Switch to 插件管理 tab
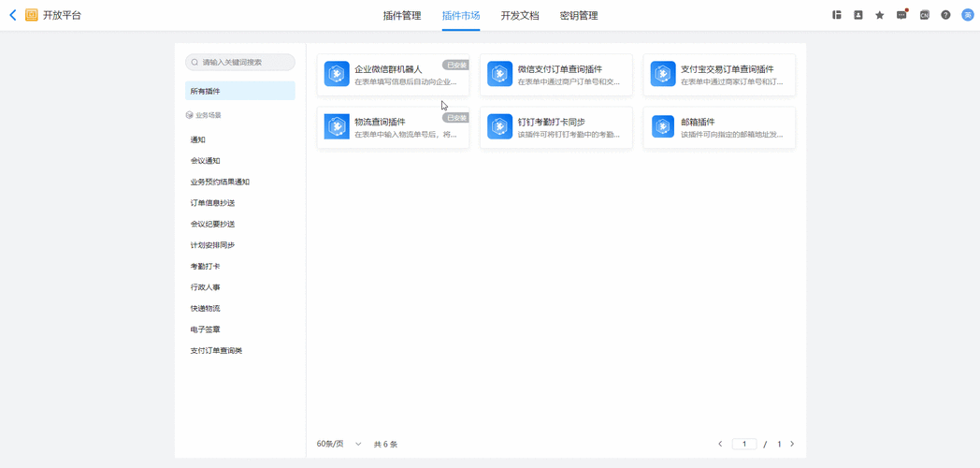 (x=402, y=16)
